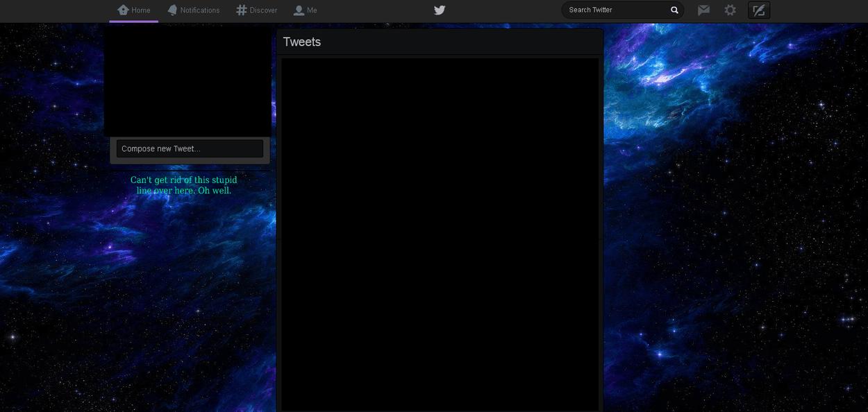Click the Compose new Tweet box

coord(190,148)
